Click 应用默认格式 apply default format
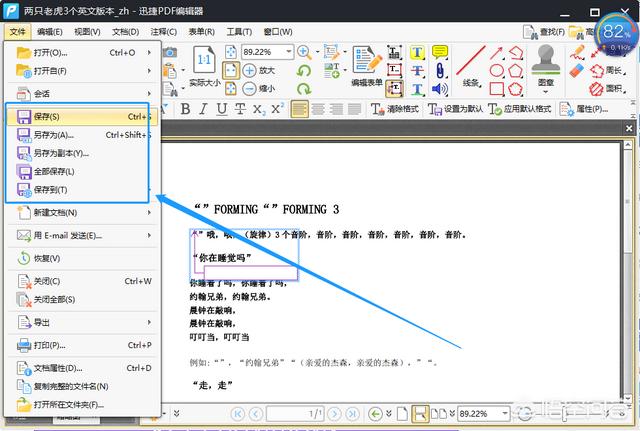The image size is (640, 431). click(520, 109)
